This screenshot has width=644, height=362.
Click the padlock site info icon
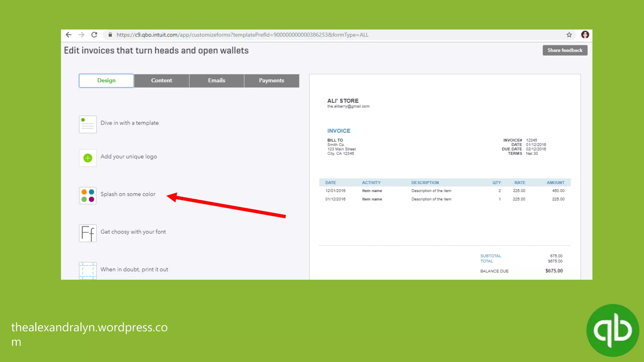point(110,35)
